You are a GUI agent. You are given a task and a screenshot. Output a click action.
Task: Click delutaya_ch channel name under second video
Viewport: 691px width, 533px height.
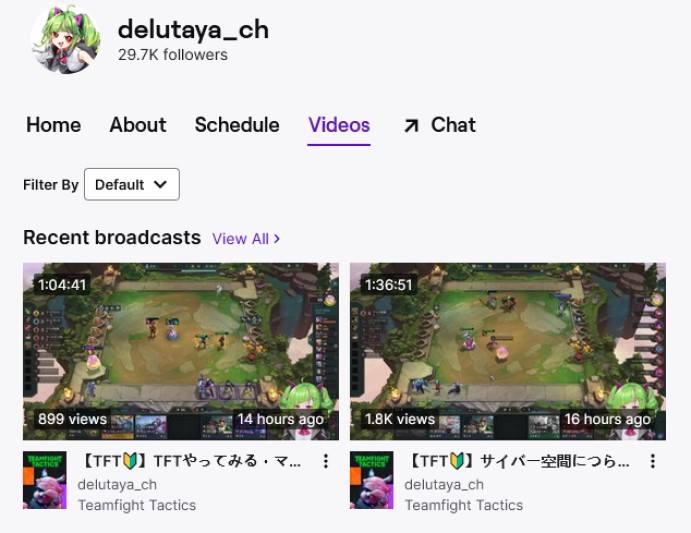[444, 485]
